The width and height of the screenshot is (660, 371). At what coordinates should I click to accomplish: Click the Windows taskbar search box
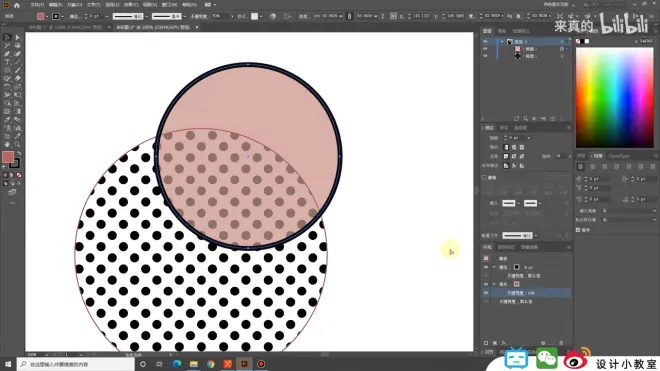tap(76, 364)
